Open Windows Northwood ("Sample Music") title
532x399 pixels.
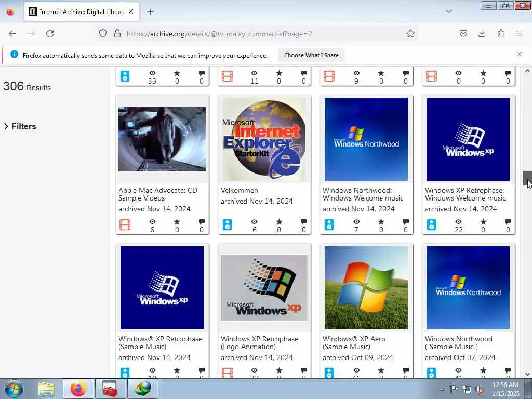[458, 343]
